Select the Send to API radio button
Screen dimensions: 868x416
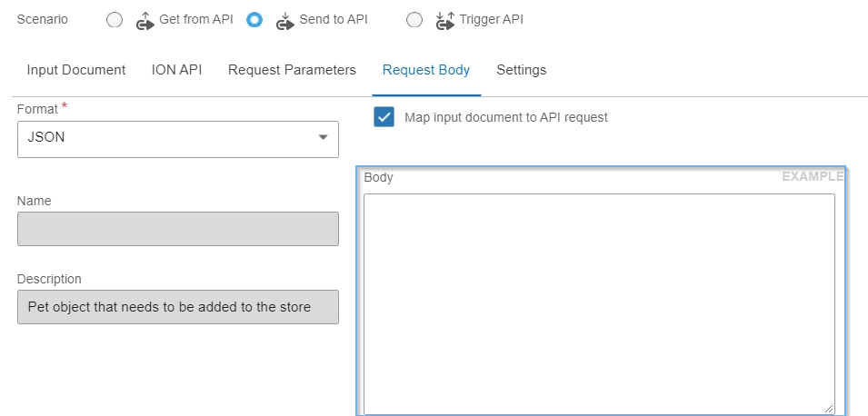click(254, 20)
